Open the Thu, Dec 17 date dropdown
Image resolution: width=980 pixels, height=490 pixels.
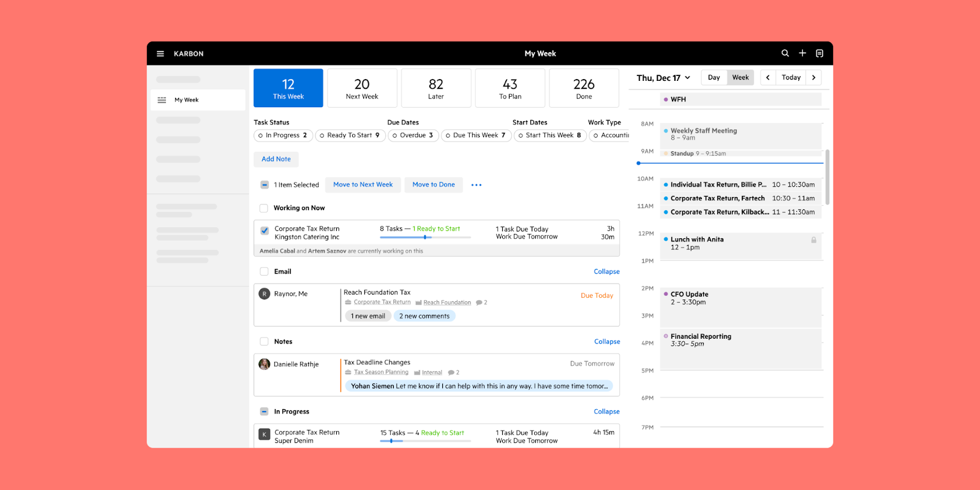[x=663, y=78]
